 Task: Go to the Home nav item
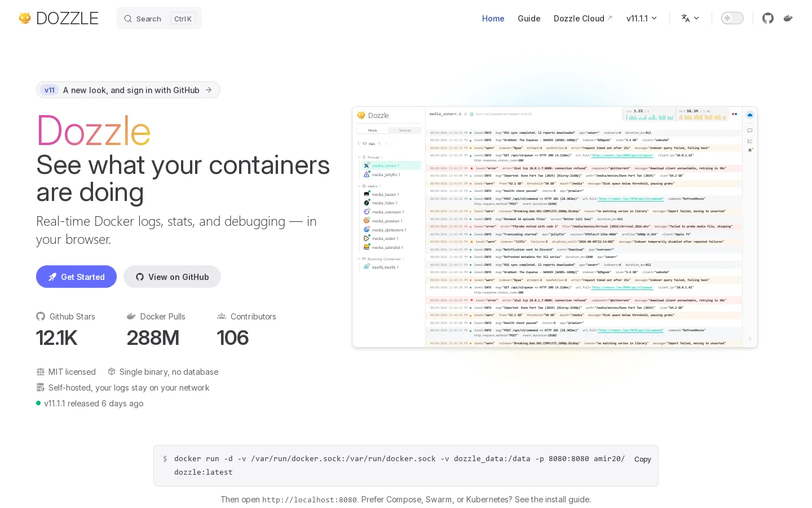(493, 19)
